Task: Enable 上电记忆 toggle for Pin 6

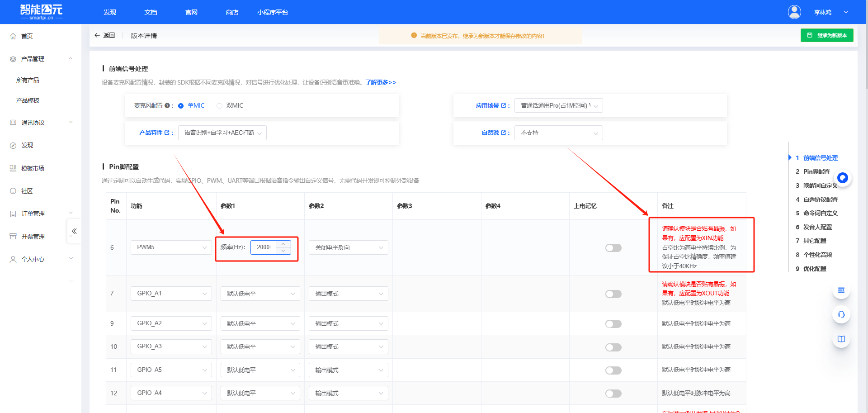Action: 613,247
